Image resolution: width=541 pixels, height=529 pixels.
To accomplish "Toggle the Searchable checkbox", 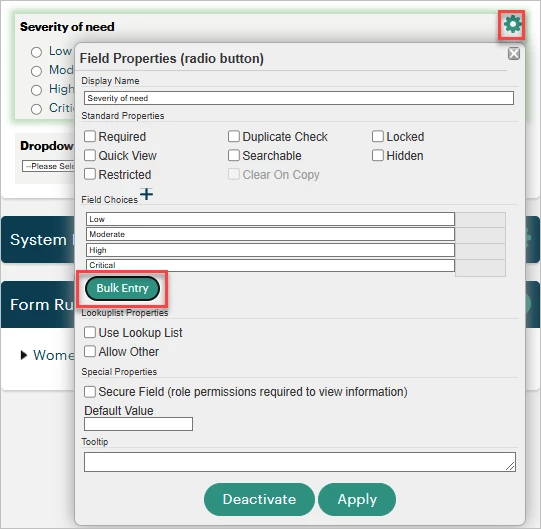I will 234,155.
